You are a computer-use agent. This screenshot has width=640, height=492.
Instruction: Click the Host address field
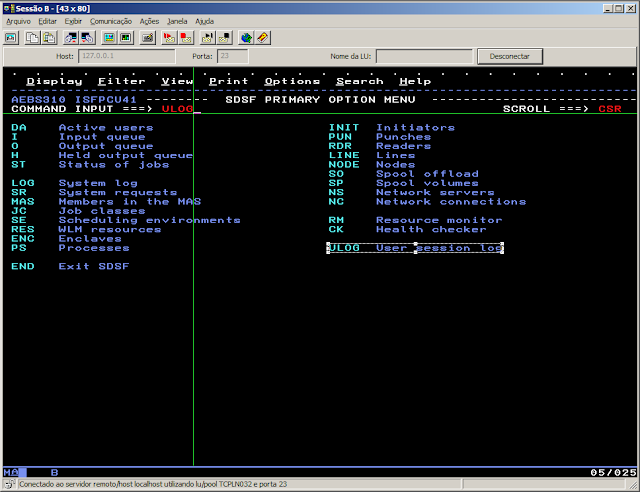pos(127,56)
